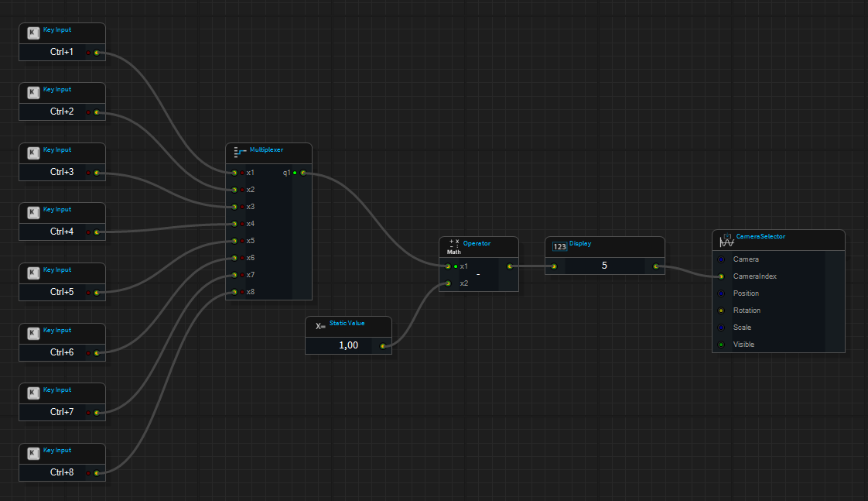868x501 pixels.
Task: Click the Static Value X= icon
Action: [320, 326]
